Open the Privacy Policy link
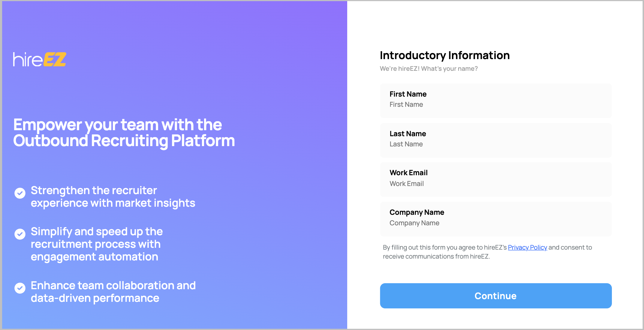The height and width of the screenshot is (330, 644). (x=528, y=247)
